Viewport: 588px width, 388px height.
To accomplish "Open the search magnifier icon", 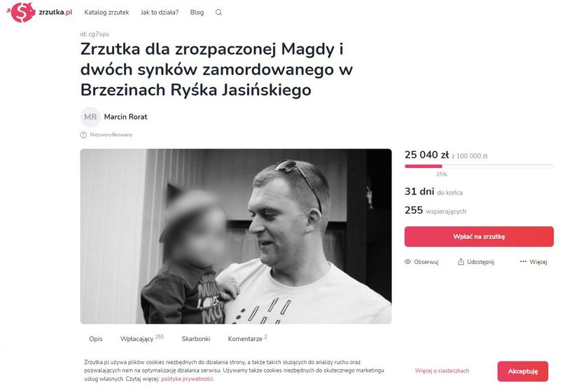I will point(218,13).
